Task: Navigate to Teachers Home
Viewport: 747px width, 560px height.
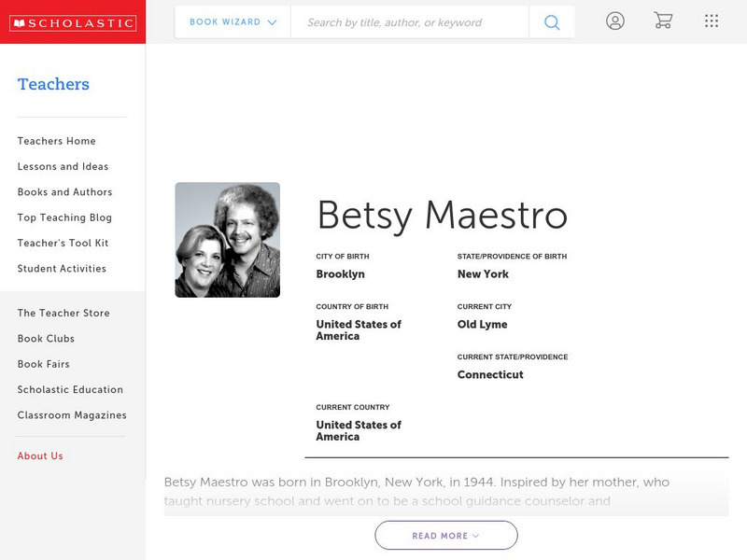Action: tap(55, 141)
